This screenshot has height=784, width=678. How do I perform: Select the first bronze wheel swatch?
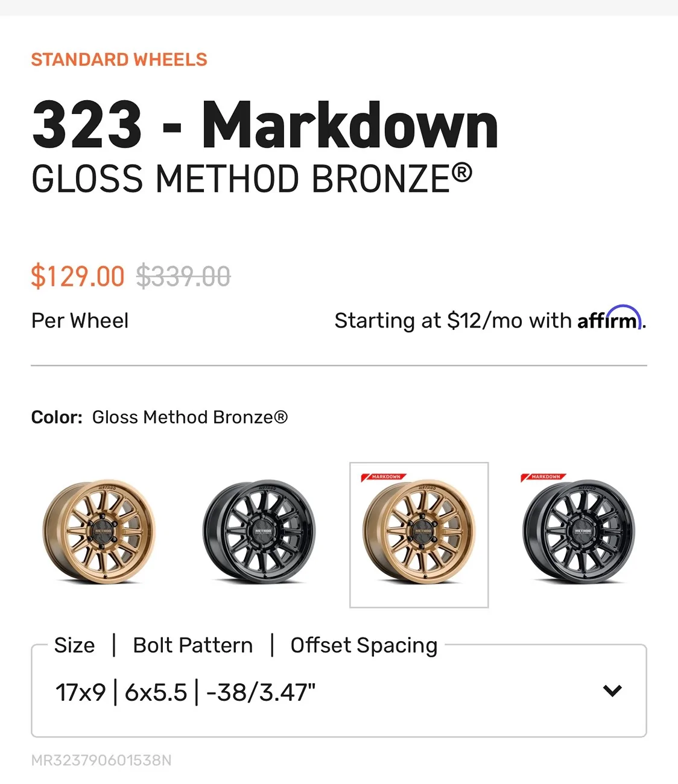99,532
